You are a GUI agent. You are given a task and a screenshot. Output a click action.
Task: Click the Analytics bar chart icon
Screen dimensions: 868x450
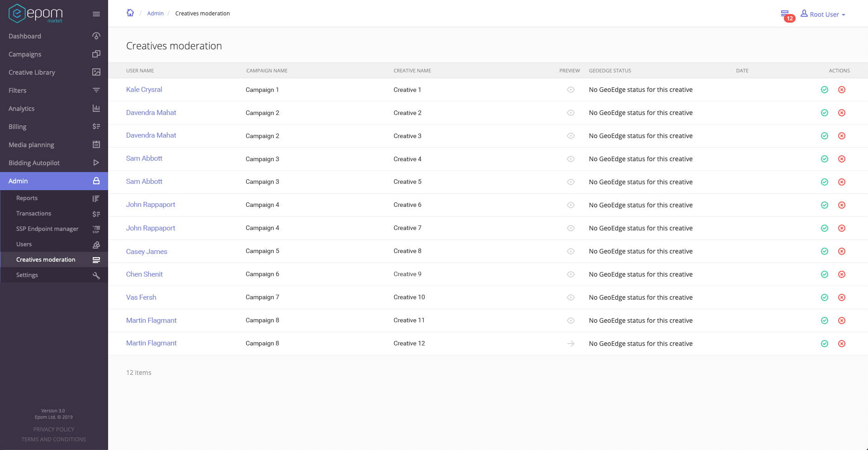[x=96, y=108]
